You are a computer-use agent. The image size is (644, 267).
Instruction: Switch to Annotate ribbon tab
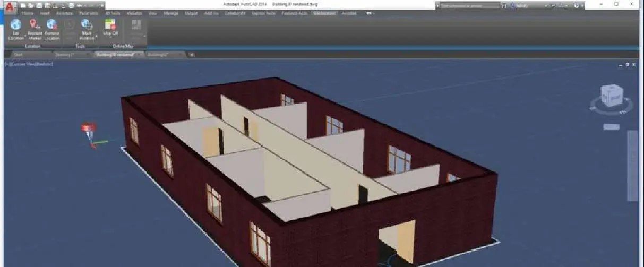(x=64, y=13)
